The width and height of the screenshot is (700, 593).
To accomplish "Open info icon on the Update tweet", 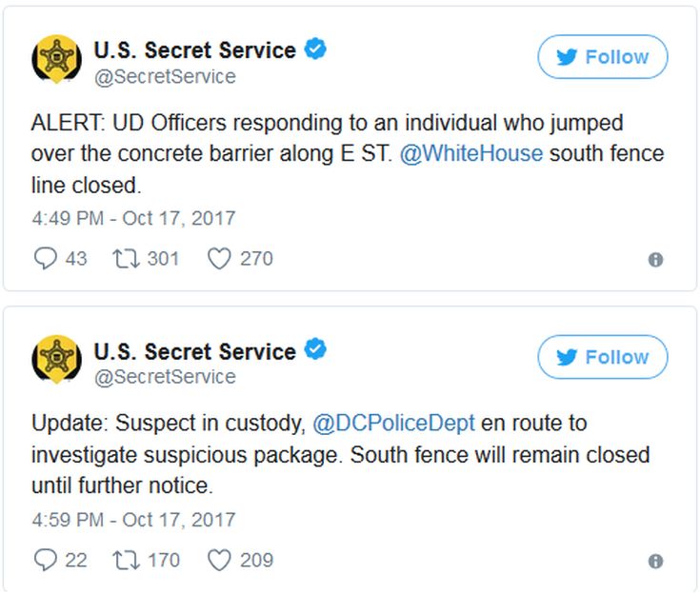I will click(x=655, y=562).
